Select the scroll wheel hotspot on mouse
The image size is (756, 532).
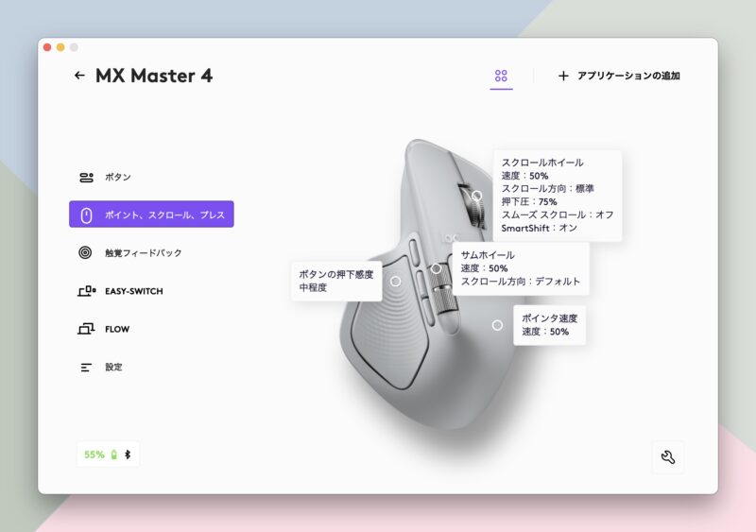click(x=477, y=196)
